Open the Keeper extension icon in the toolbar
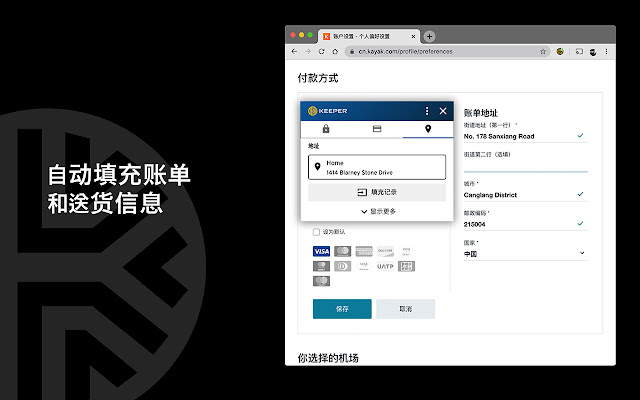Screen dimensions: 640x400 pyautogui.click(x=560, y=51)
